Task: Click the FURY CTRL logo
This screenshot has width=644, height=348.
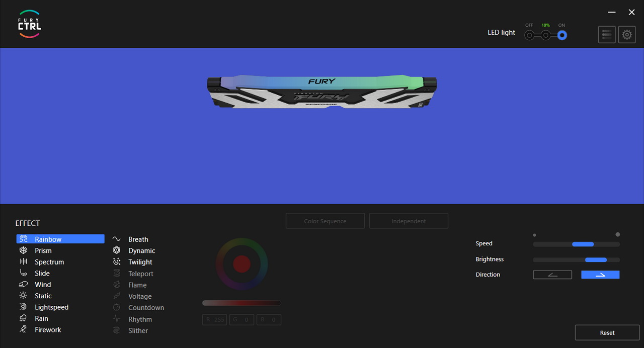Action: pos(30,24)
